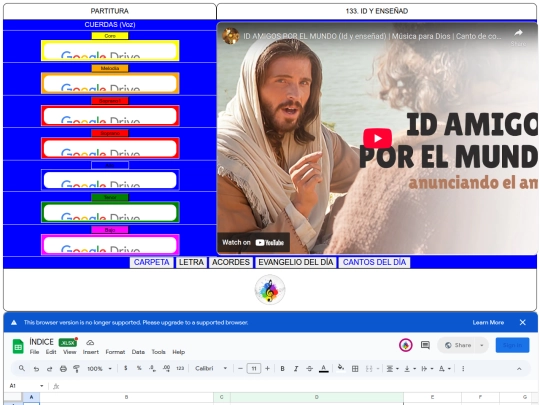Collapse the Sheets menus with the up chevron
540x405 pixels.
point(519,368)
